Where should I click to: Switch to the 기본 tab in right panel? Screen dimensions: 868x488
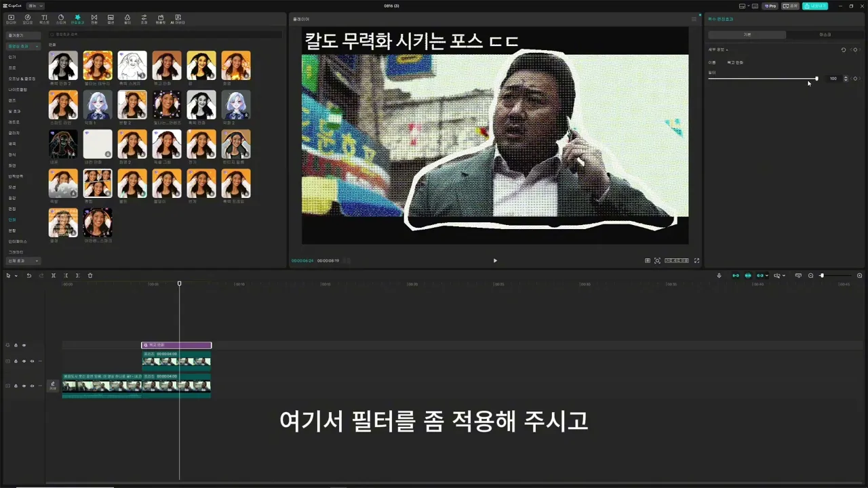(747, 35)
